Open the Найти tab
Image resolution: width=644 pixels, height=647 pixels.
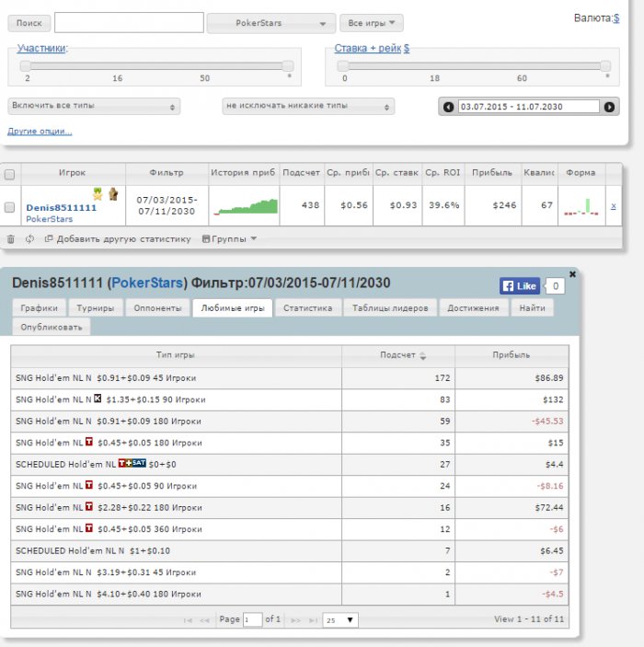(532, 308)
